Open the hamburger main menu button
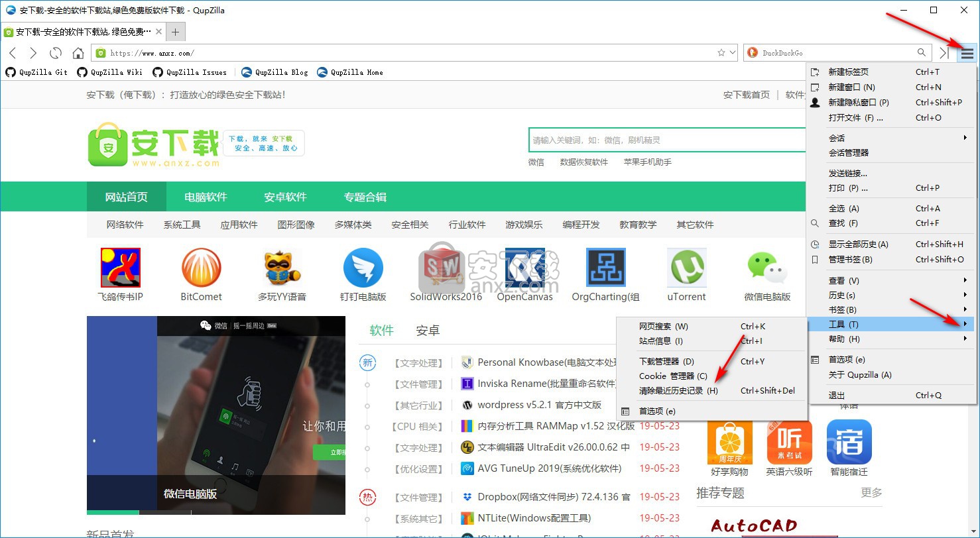Screen dimensions: 980x538 (967, 53)
